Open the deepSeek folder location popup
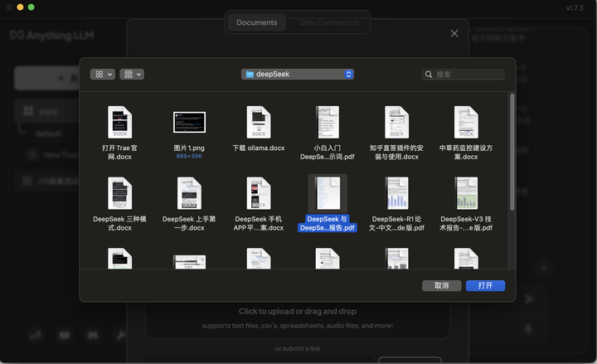The width and height of the screenshot is (597, 364). (298, 75)
